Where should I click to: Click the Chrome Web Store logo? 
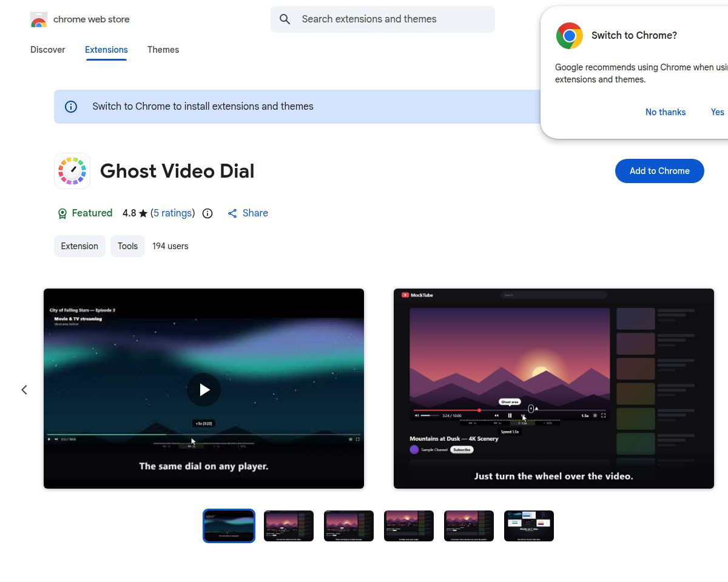click(x=39, y=19)
